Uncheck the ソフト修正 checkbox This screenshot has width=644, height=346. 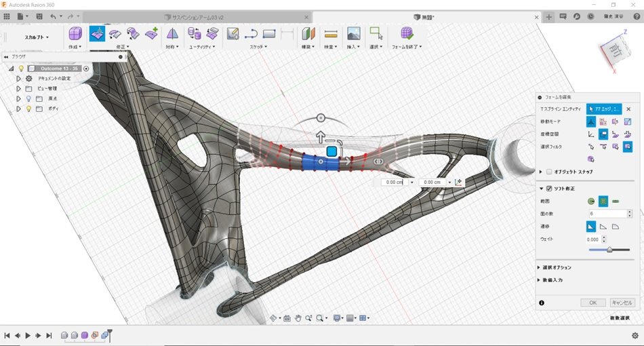click(549, 189)
